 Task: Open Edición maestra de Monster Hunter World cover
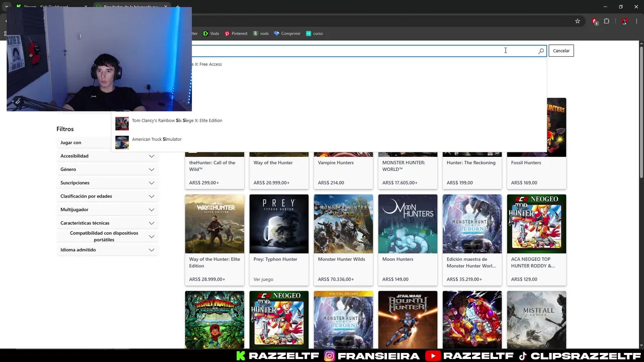[472, 224]
